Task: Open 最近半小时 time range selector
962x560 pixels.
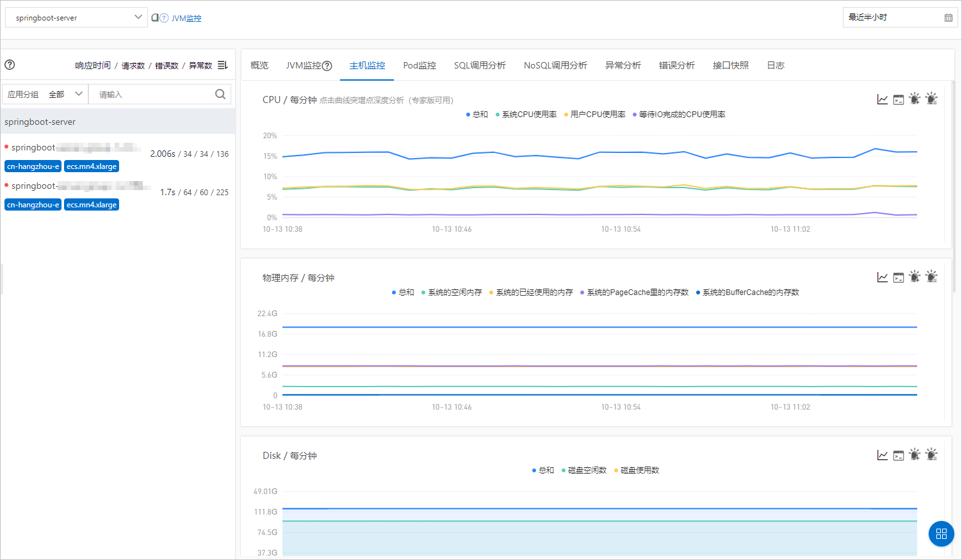Action: 900,17
